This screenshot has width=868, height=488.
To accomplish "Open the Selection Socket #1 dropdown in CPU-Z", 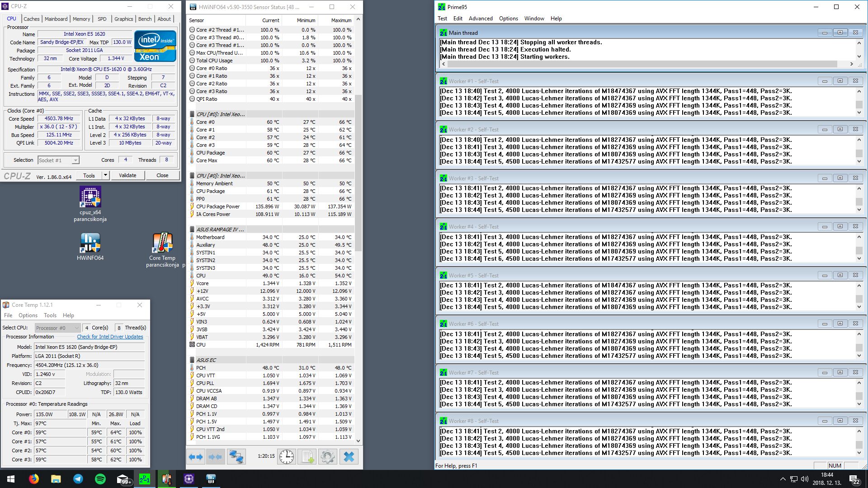I will (58, 160).
